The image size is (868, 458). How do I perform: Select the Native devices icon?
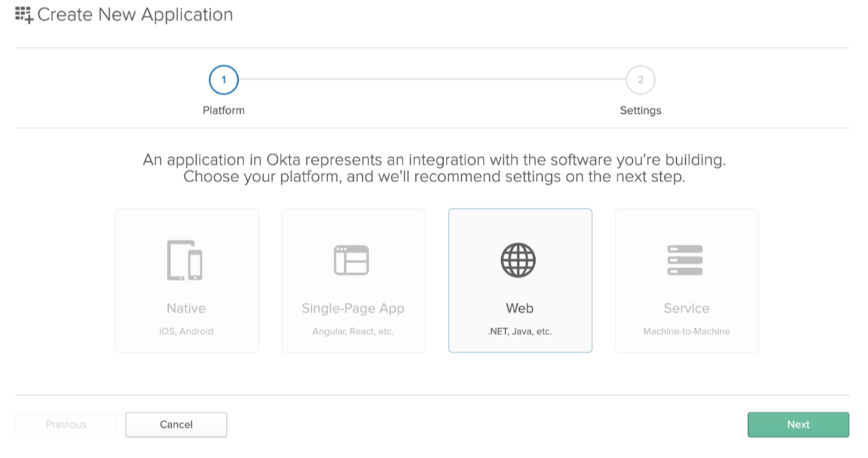[x=185, y=260]
